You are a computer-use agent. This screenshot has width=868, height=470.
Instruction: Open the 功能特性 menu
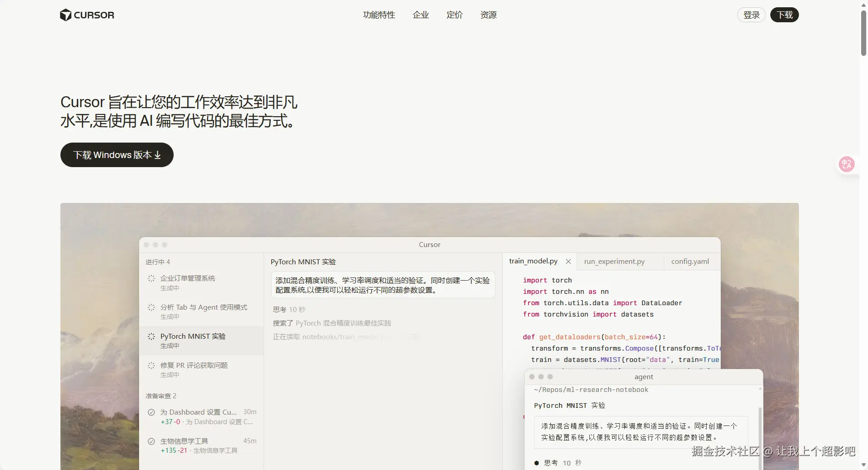click(x=379, y=15)
